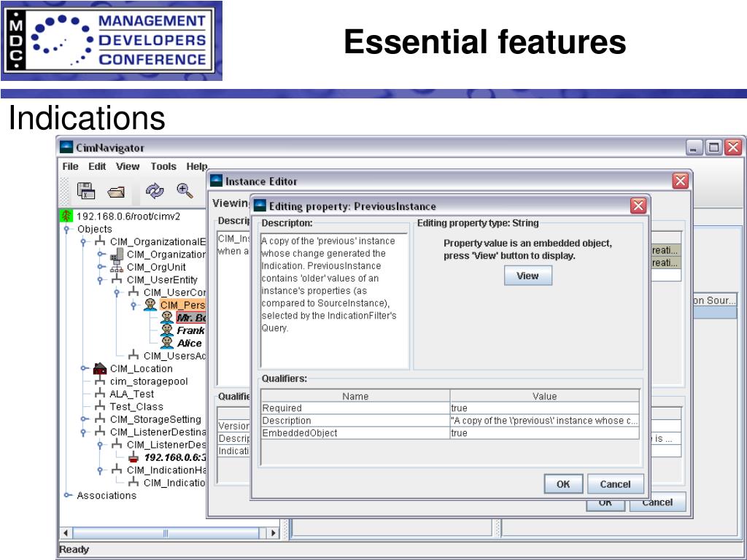Expand the CIM_StorageSetting node

pyautogui.click(x=85, y=419)
